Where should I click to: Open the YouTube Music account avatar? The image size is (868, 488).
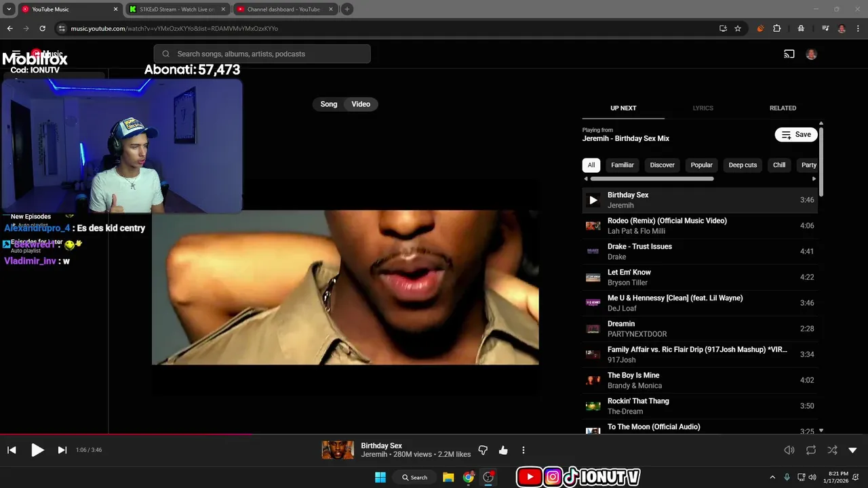pos(811,54)
